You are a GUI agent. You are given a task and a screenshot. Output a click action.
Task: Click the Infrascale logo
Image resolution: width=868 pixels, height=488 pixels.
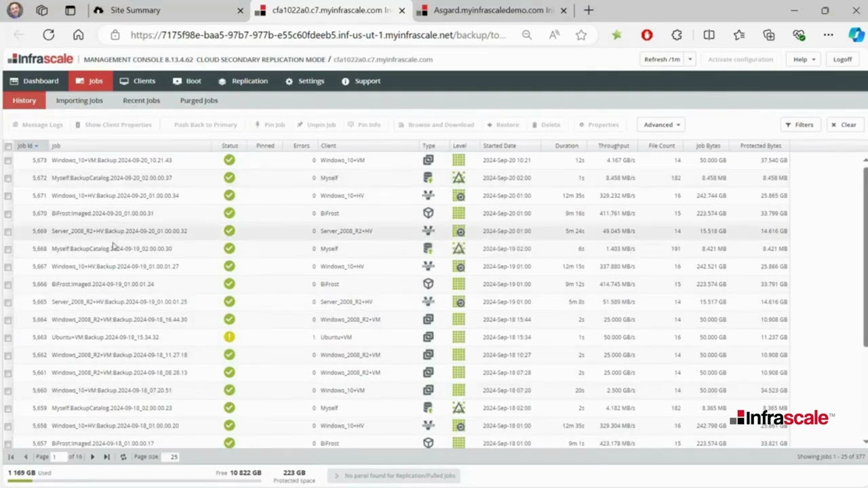[40, 59]
